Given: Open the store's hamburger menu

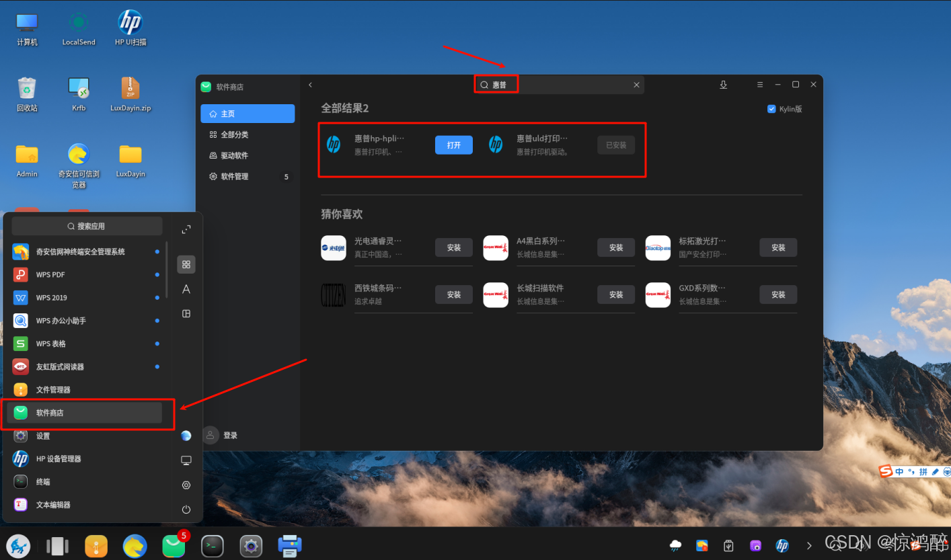Looking at the screenshot, I should point(760,85).
